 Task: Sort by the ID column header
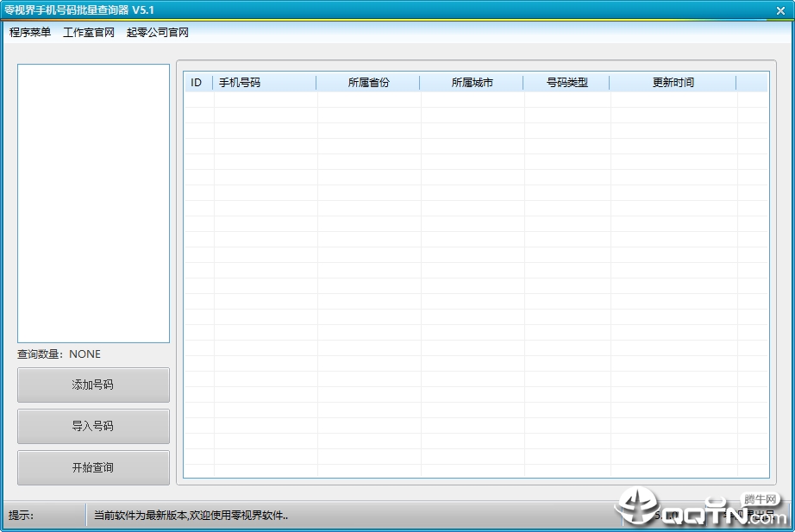pos(198,82)
